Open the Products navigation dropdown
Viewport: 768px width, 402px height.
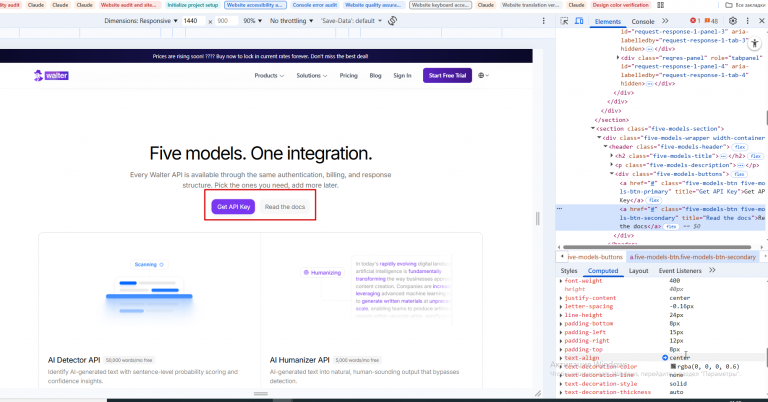coord(269,75)
